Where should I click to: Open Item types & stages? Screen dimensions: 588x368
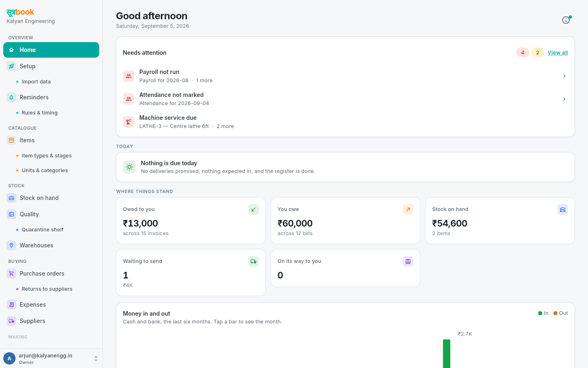(x=47, y=156)
